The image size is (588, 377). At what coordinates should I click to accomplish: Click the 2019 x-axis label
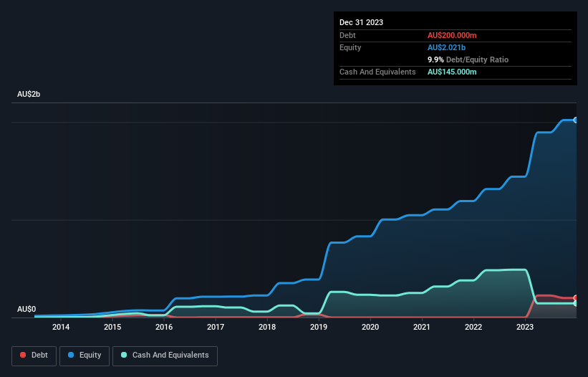[x=319, y=327]
